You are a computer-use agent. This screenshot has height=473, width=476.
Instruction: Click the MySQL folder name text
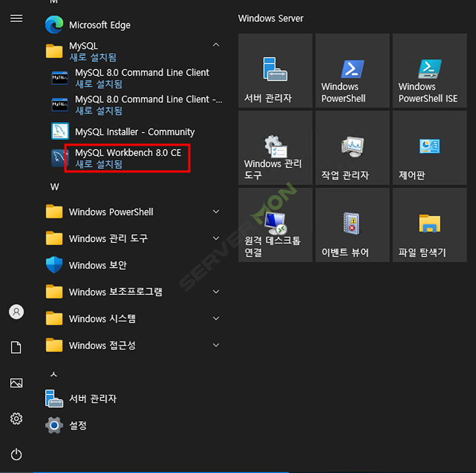[83, 46]
